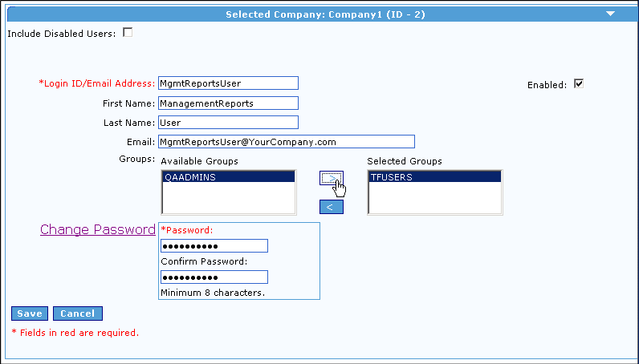Click the First Name input field

228,103
